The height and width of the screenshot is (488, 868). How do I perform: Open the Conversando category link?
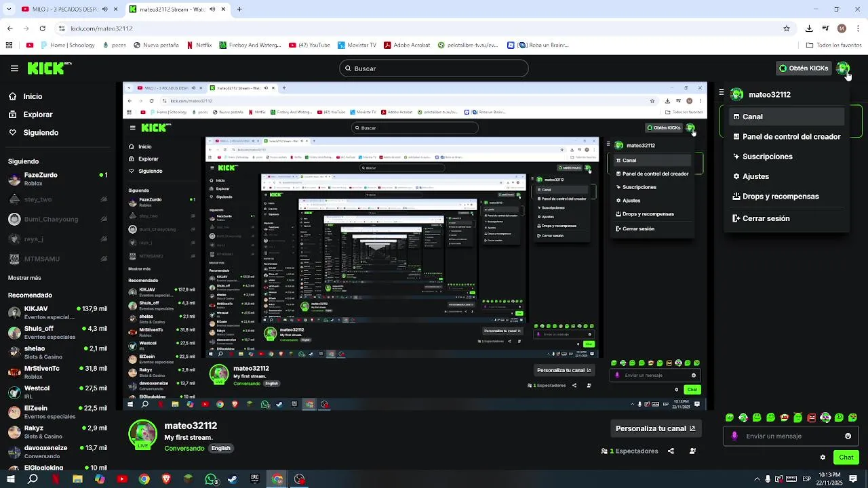coord(184,449)
